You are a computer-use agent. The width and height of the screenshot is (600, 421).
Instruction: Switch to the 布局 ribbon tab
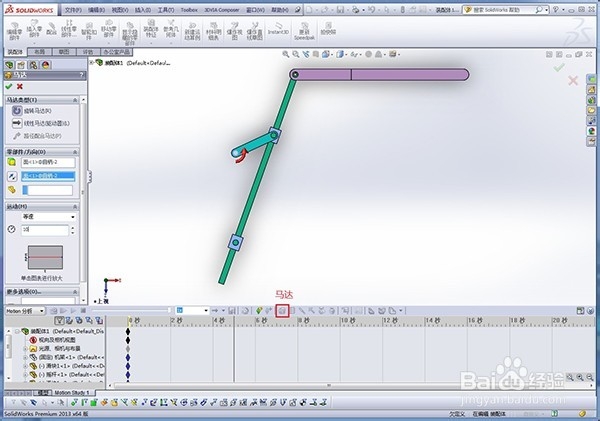40,51
